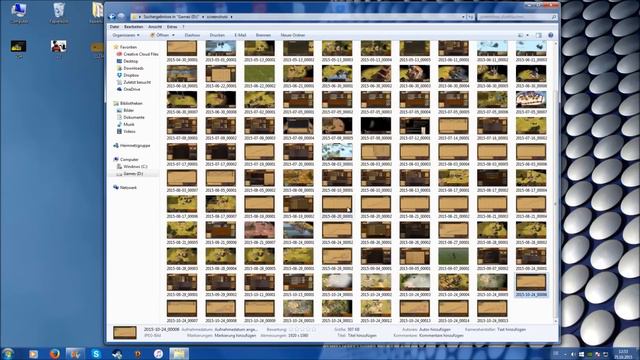The image size is (640, 360).
Task: Open Dropbox in the navigation pane
Action: pos(128,75)
